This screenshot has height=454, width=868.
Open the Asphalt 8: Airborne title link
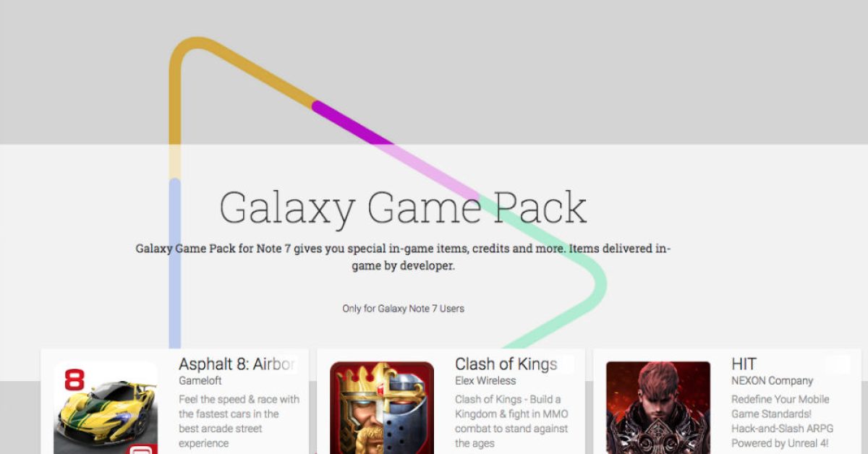click(237, 364)
